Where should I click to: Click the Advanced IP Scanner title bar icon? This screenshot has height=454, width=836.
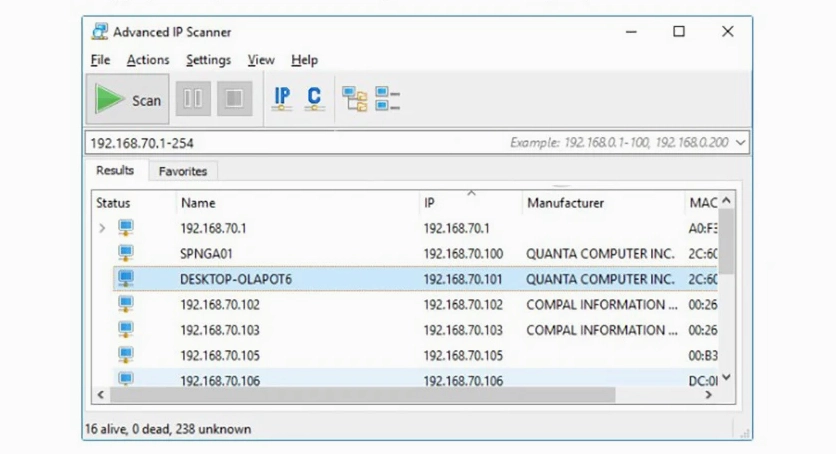point(99,32)
